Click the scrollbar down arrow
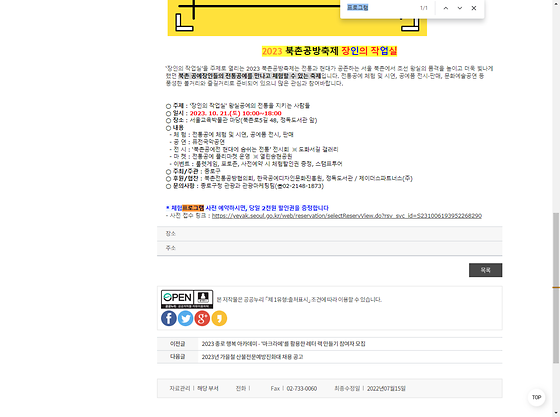The image size is (560, 417). pos(556,413)
